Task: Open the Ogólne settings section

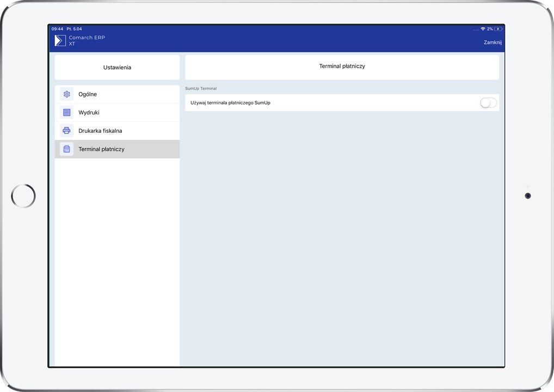Action: pos(88,94)
